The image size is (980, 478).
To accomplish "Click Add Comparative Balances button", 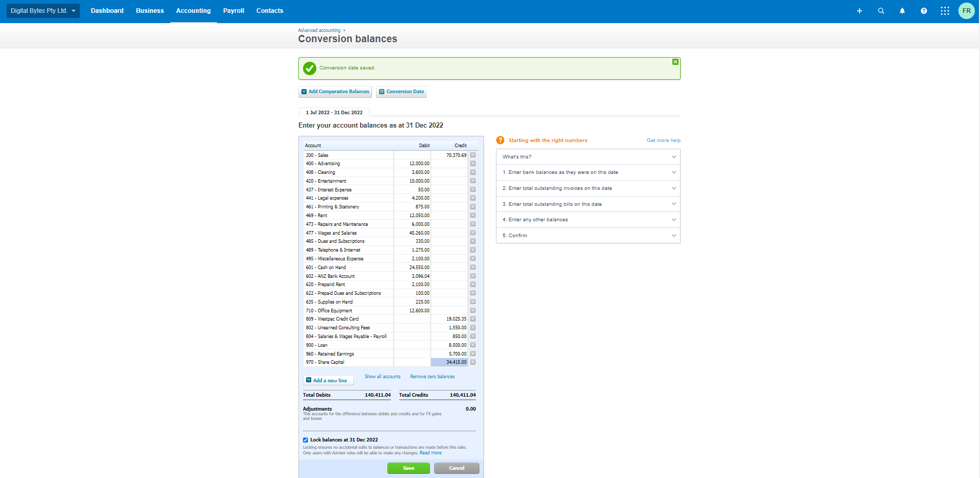I will (x=335, y=92).
